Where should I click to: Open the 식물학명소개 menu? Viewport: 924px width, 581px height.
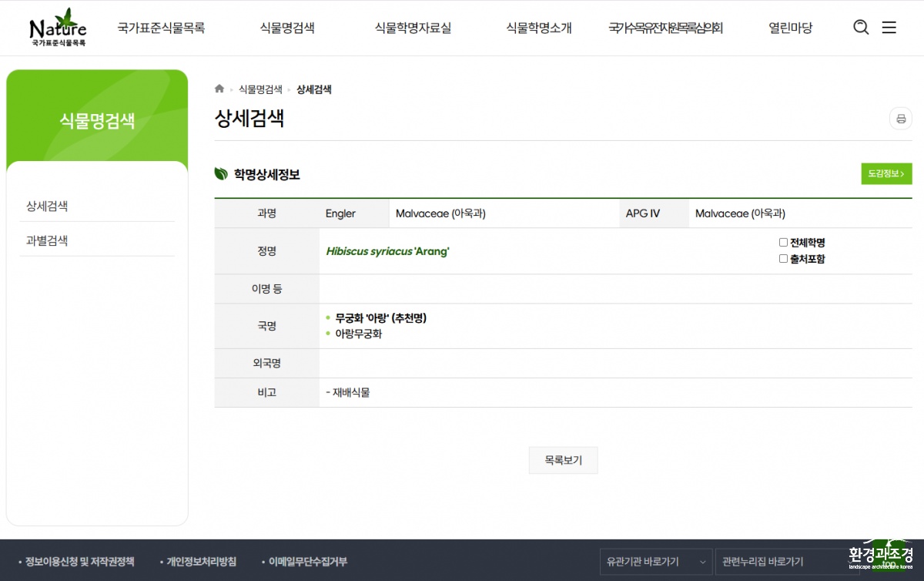pos(539,29)
